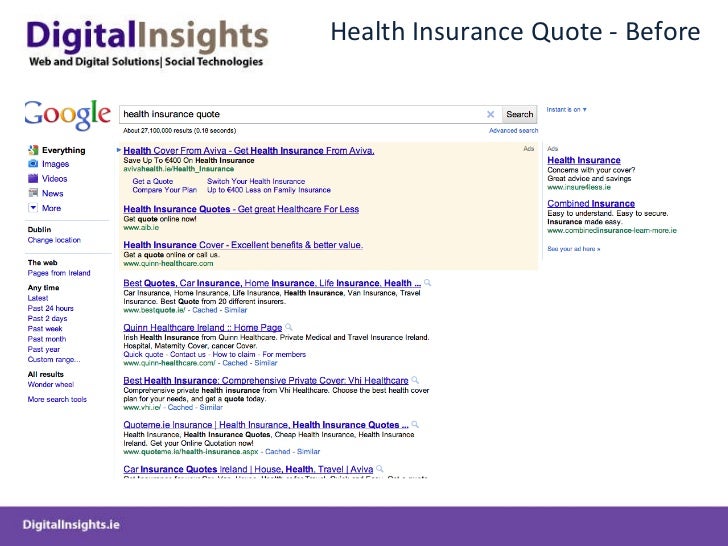Open Health Cover From Aviva ad
This screenshot has height=546, width=728.
(249, 150)
